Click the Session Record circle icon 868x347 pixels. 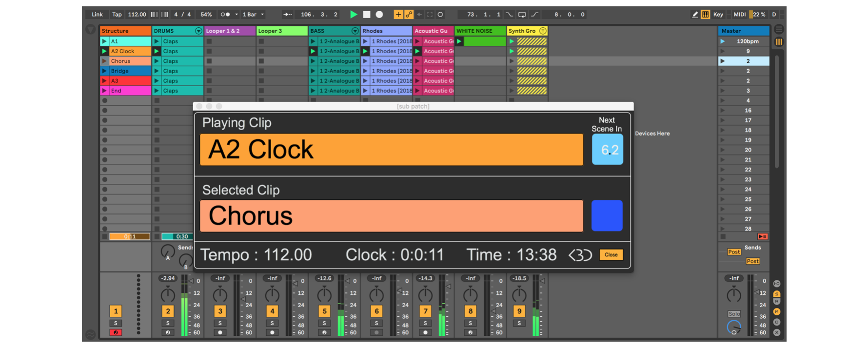pos(440,15)
